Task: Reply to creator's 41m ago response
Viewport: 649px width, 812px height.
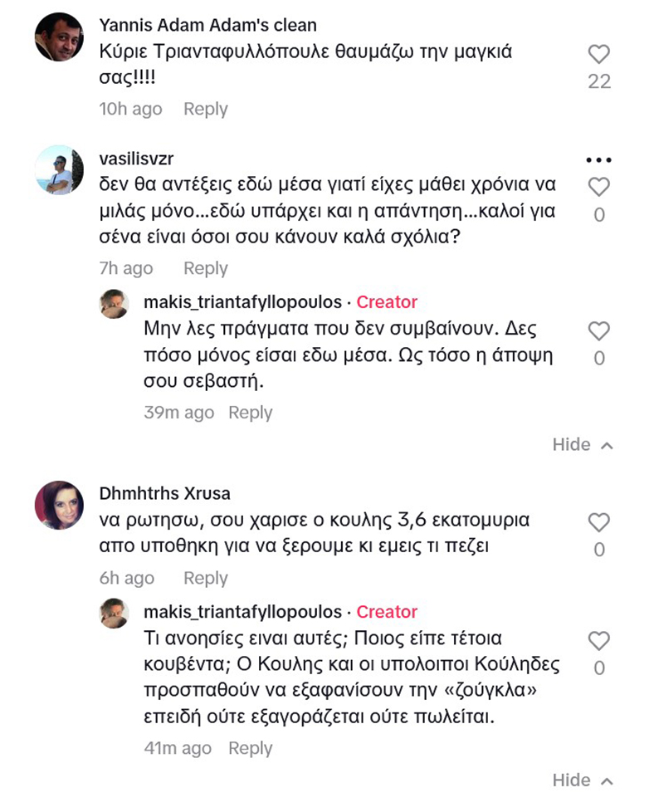Action: coord(250,748)
